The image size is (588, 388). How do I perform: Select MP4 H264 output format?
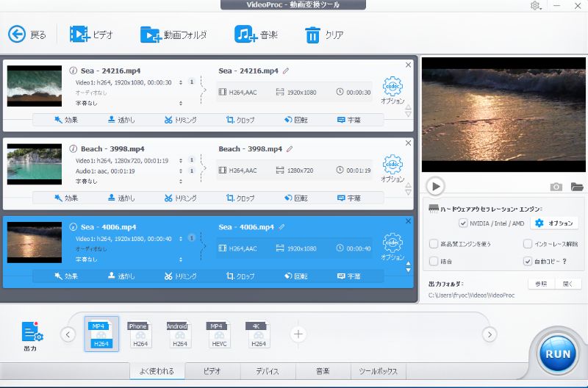[101, 334]
